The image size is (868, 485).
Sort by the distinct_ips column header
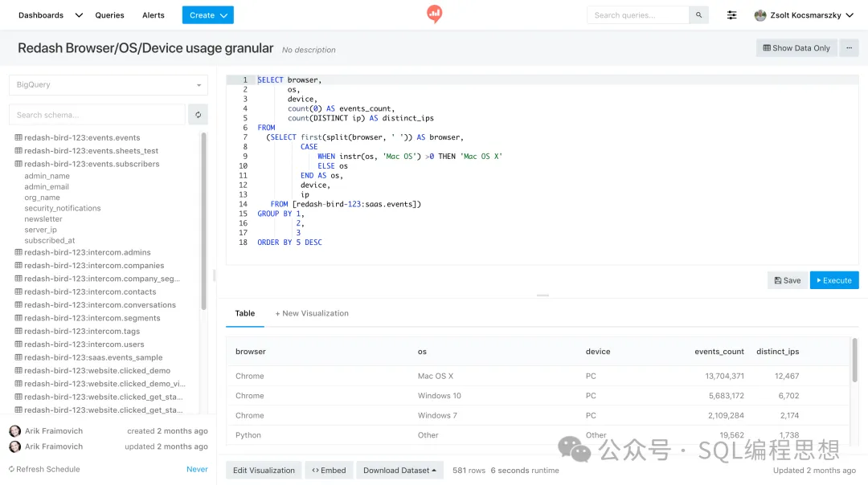point(777,351)
